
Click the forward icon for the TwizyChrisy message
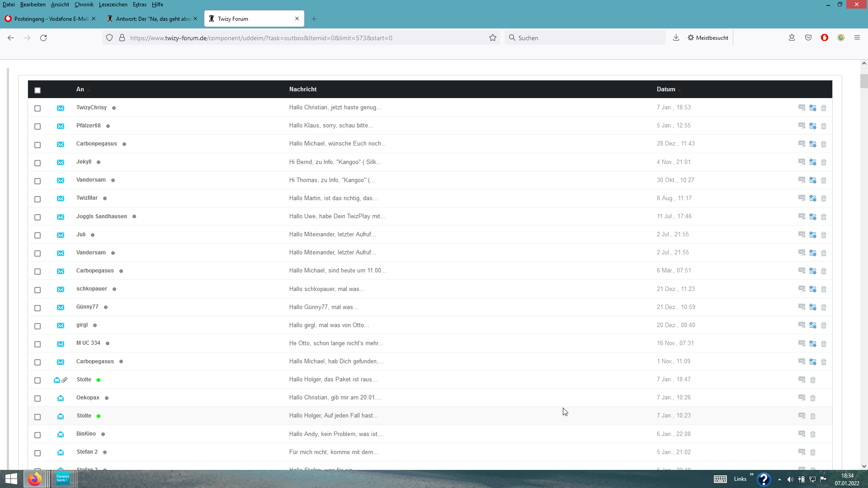(802, 108)
